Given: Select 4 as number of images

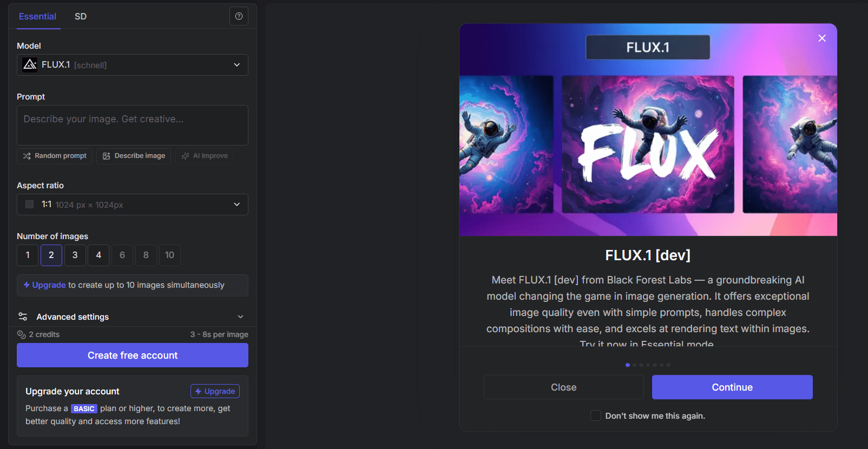Looking at the screenshot, I should [98, 255].
